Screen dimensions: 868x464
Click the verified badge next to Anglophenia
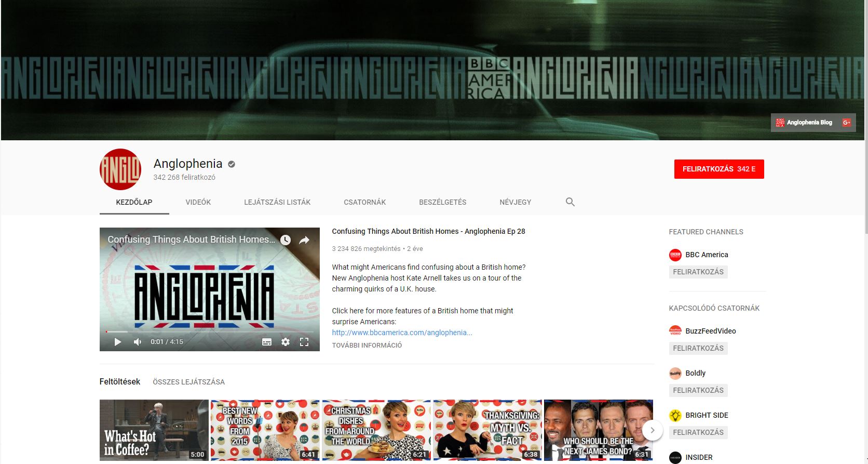pos(232,164)
